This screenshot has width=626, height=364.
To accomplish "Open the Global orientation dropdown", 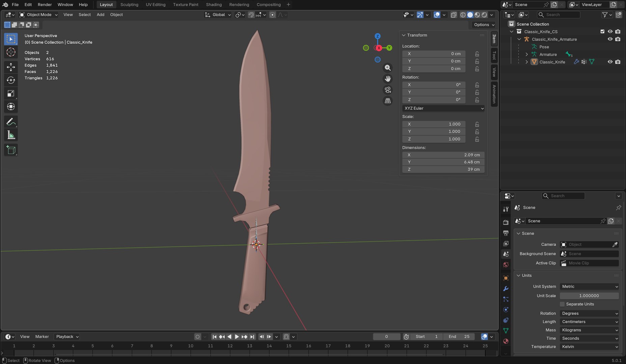I will [218, 15].
